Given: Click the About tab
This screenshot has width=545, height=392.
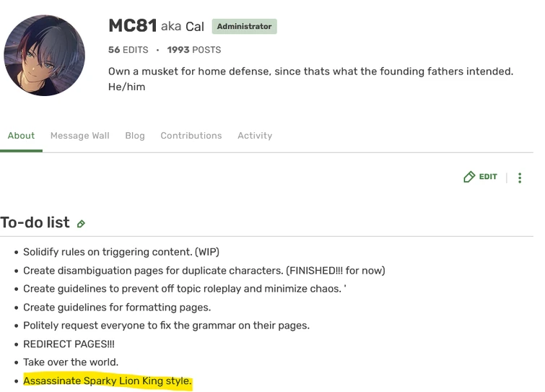Looking at the screenshot, I should click(x=21, y=136).
